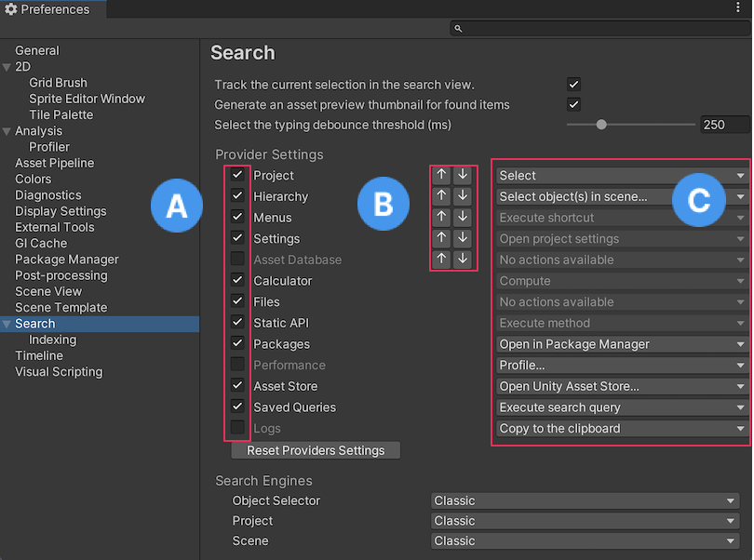Uncheck the Files provider checkbox
Viewport: 754px width, 560px height.
236,301
